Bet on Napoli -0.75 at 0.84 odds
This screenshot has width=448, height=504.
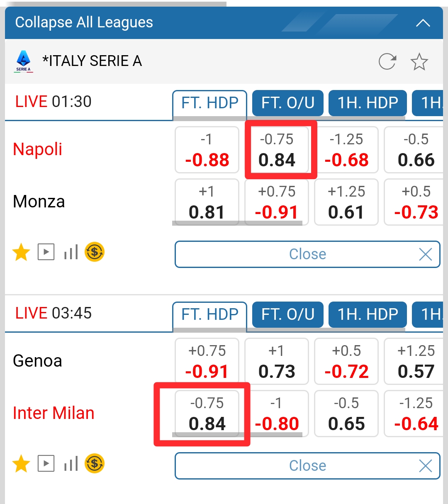click(277, 150)
